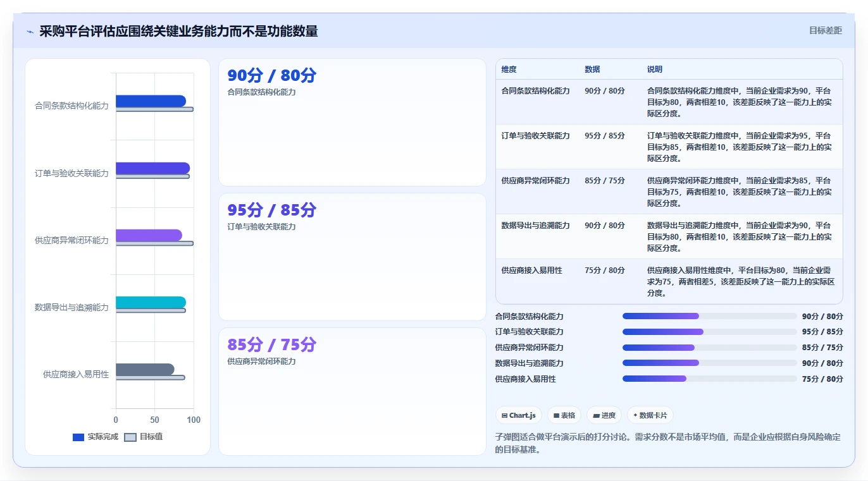Click the 75分 / 80分 value beside its progress bar
This screenshot has width=868, height=481.
(x=822, y=379)
